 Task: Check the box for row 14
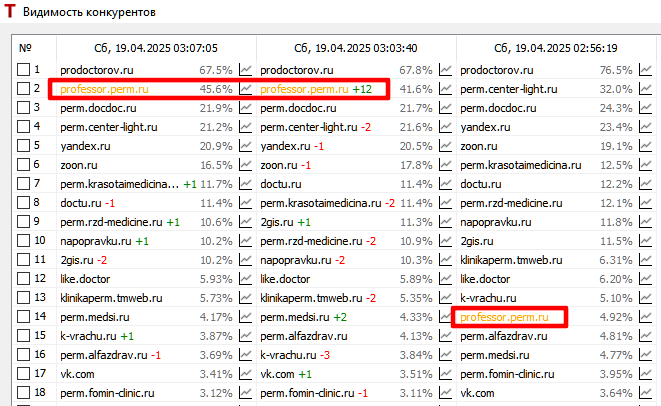23,316
